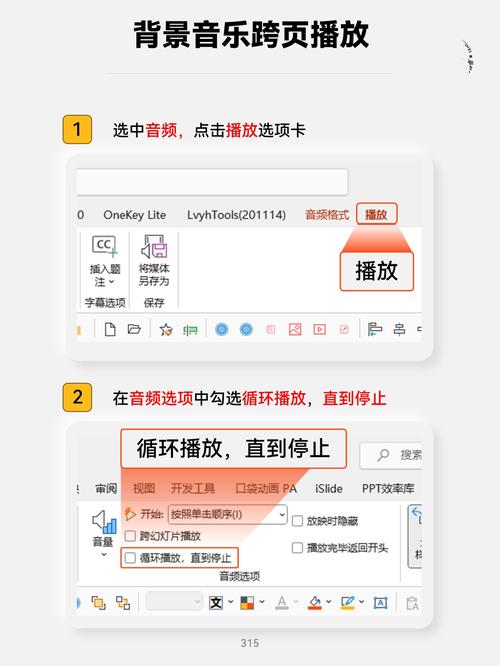Image resolution: width=500 pixels, height=666 pixels.
Task: Click the pink video play icon
Action: coord(319,329)
